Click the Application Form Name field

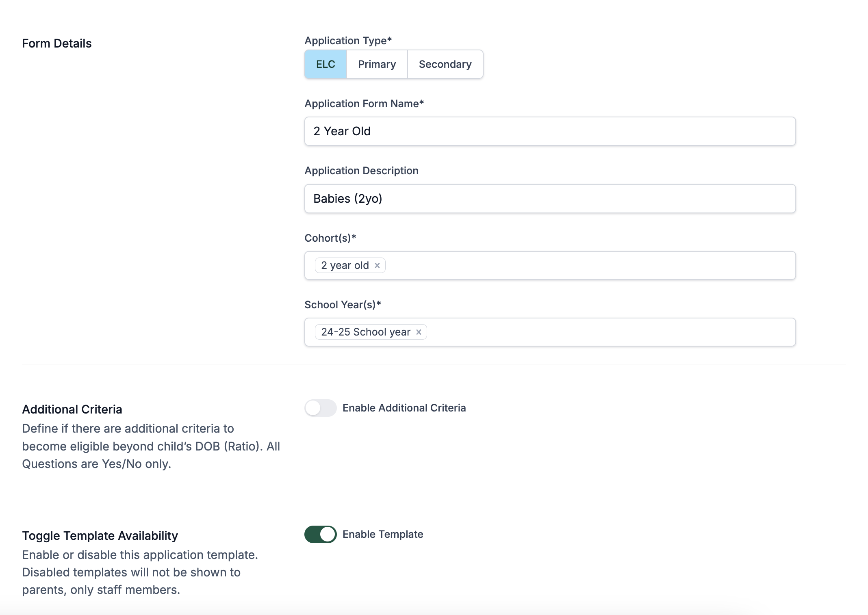pos(550,131)
